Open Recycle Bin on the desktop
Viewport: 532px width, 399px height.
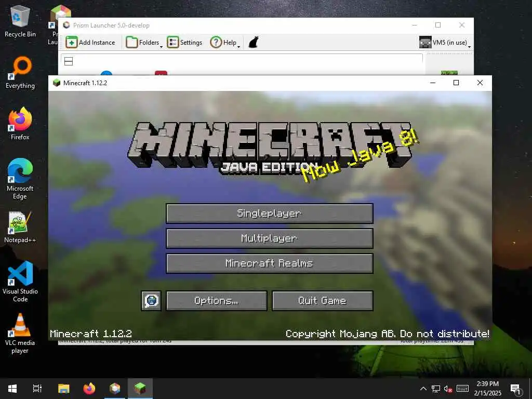click(20, 21)
